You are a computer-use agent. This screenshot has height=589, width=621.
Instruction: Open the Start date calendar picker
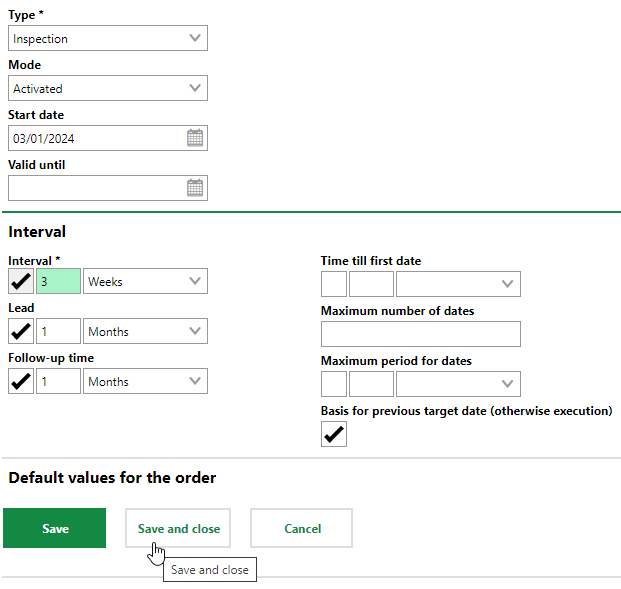195,138
